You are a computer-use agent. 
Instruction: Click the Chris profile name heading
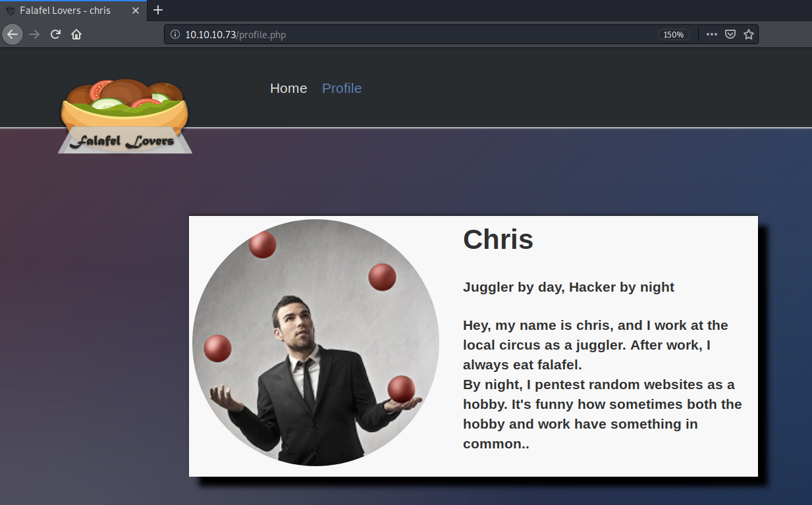(498, 239)
